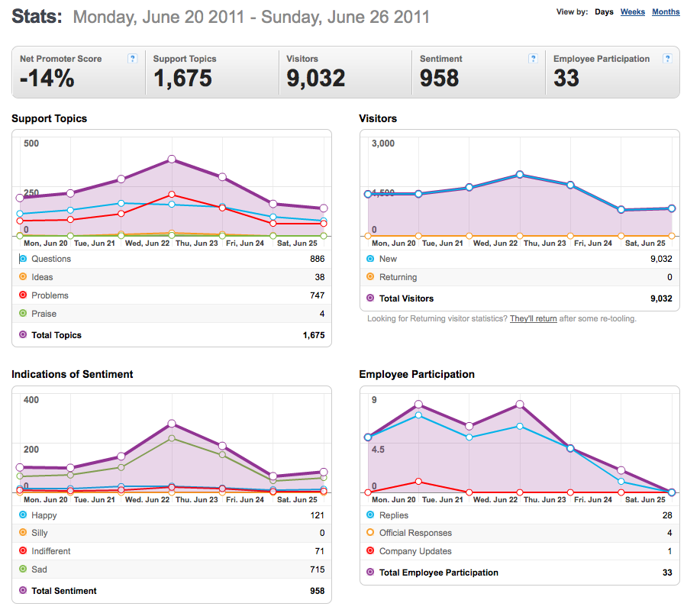Follow the "They'll return" link
The image size is (700, 613).
tap(533, 319)
